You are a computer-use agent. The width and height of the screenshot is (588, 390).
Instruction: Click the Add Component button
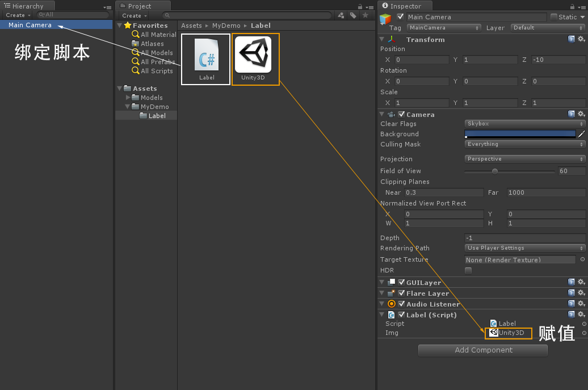482,350
